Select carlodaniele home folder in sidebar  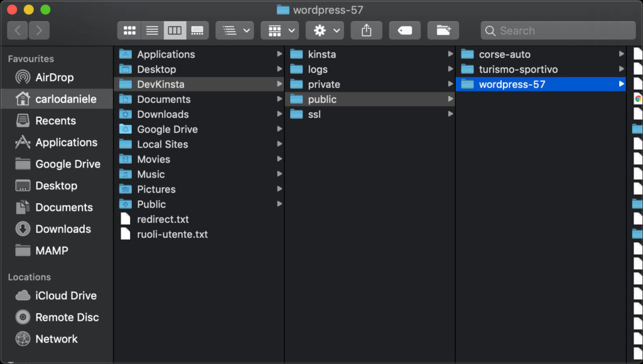click(57, 99)
